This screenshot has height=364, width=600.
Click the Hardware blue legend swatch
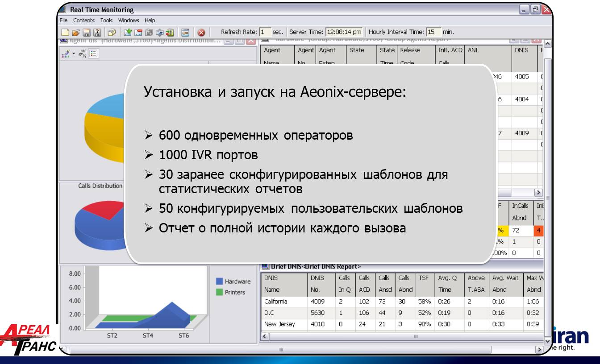tap(220, 281)
